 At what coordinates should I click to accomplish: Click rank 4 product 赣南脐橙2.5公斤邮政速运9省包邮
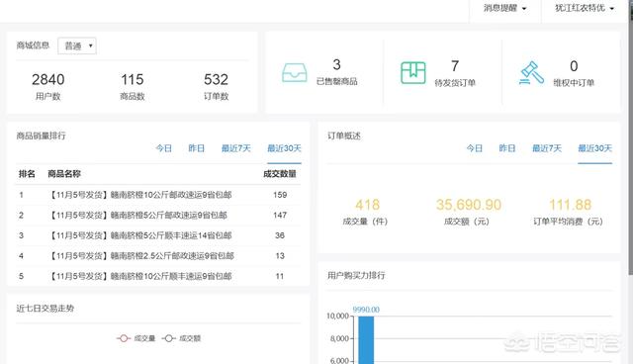click(x=141, y=256)
